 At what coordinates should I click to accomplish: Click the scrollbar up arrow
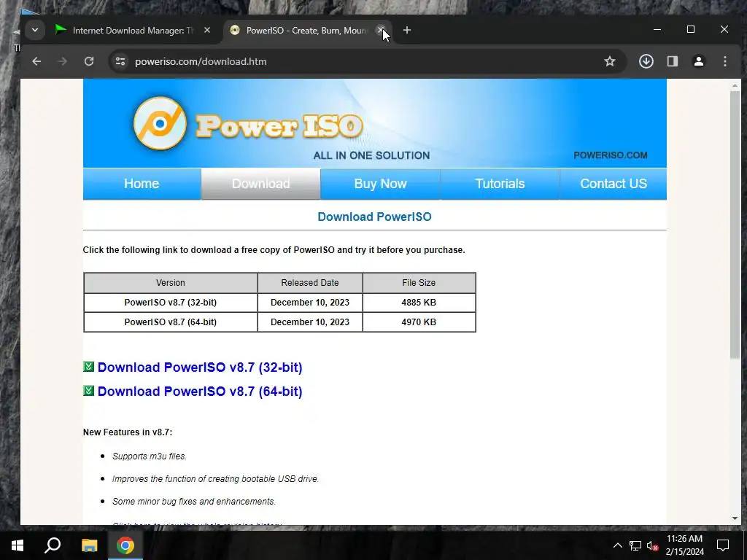click(735, 85)
